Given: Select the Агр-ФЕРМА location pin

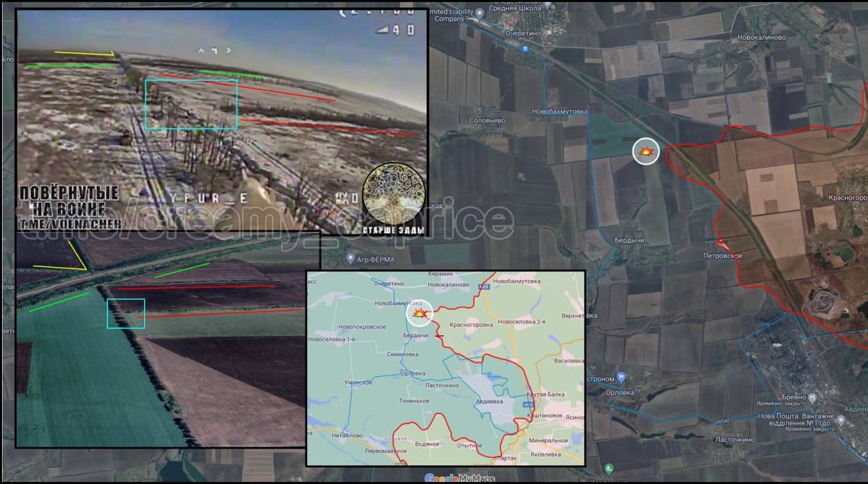Looking at the screenshot, I should (351, 259).
